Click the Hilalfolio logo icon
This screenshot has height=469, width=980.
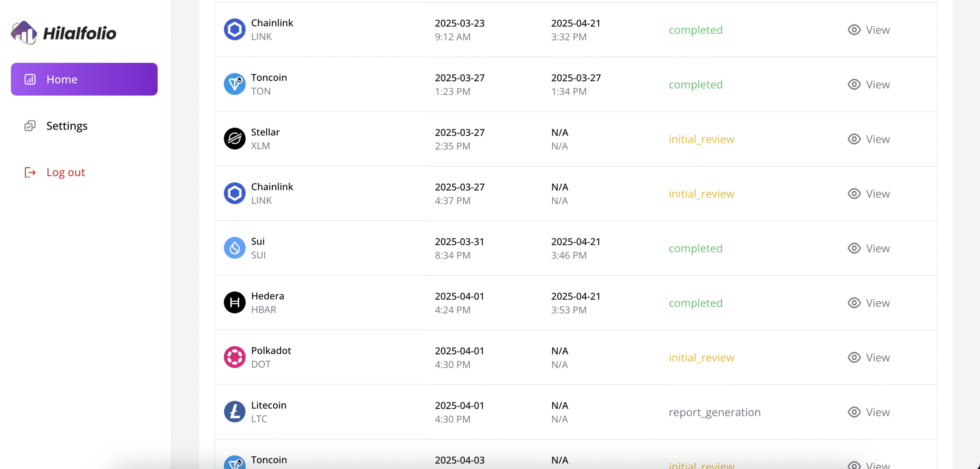(24, 33)
